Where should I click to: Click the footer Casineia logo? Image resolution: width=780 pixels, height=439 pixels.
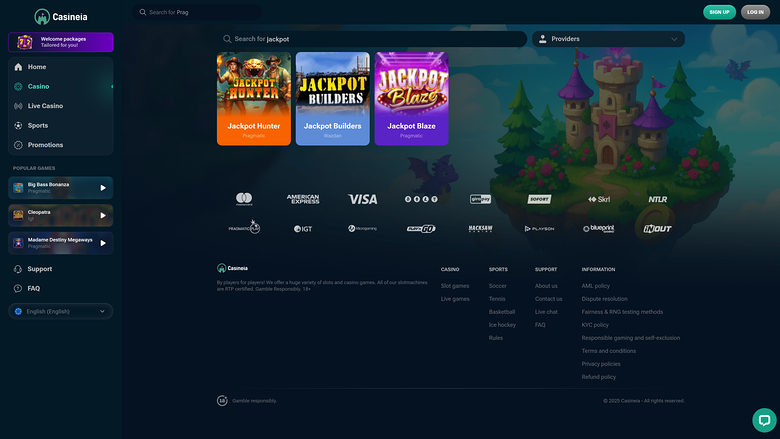coord(232,268)
